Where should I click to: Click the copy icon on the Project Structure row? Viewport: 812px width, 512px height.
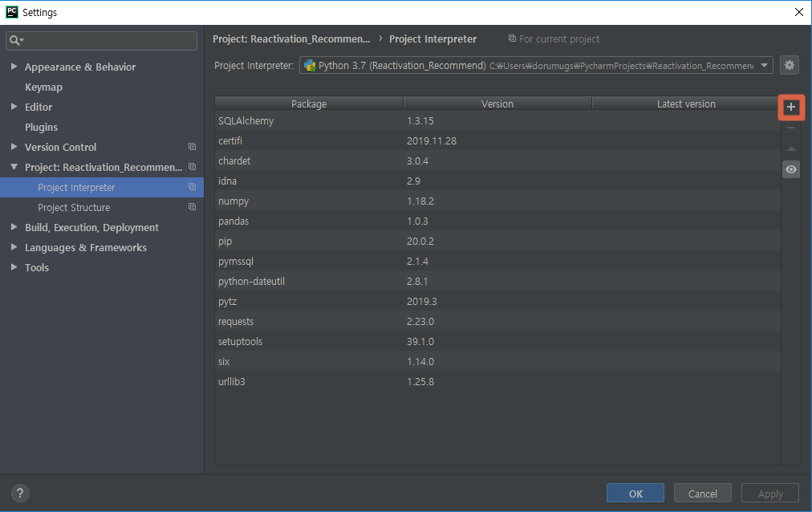192,207
